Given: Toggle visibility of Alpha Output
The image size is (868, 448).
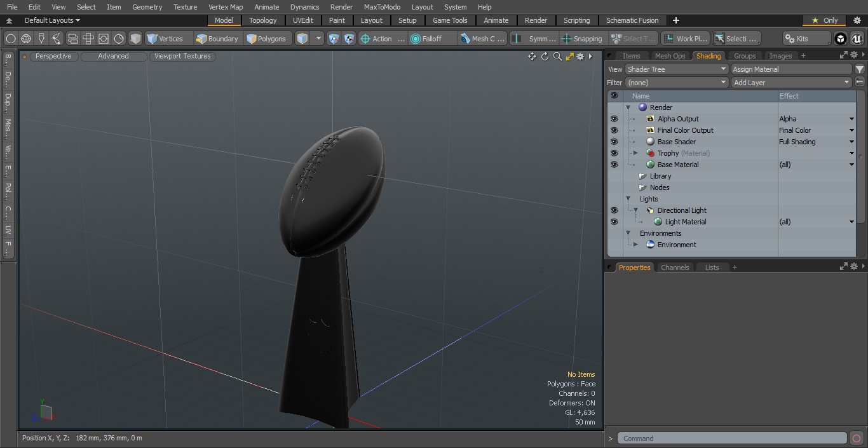Looking at the screenshot, I should tap(614, 119).
